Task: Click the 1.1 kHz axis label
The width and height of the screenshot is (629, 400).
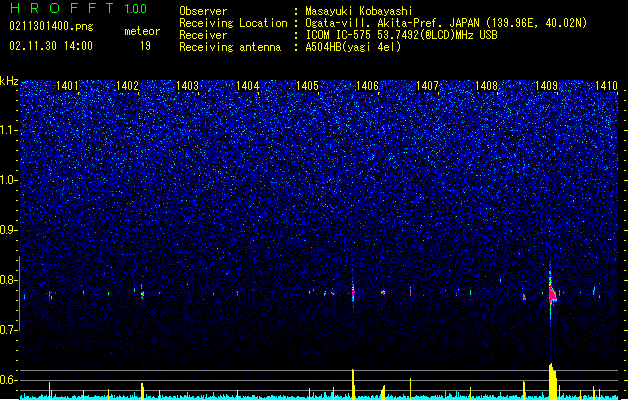Action: tap(9, 130)
